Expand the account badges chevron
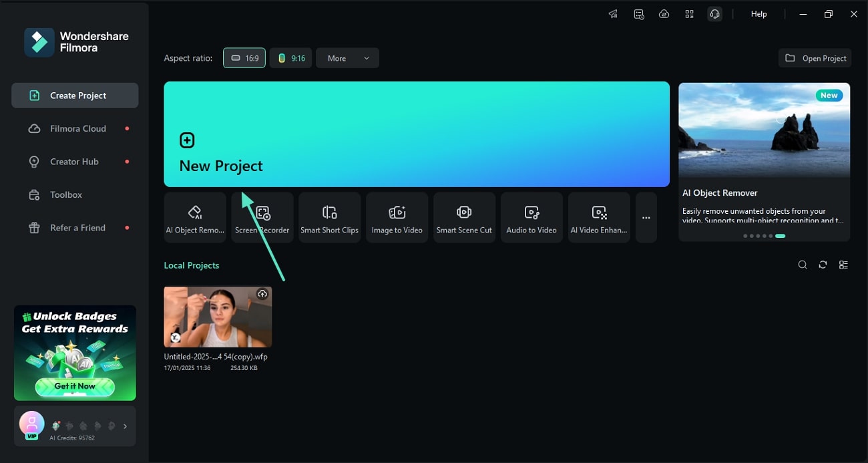Image resolution: width=868 pixels, height=463 pixels. click(125, 426)
